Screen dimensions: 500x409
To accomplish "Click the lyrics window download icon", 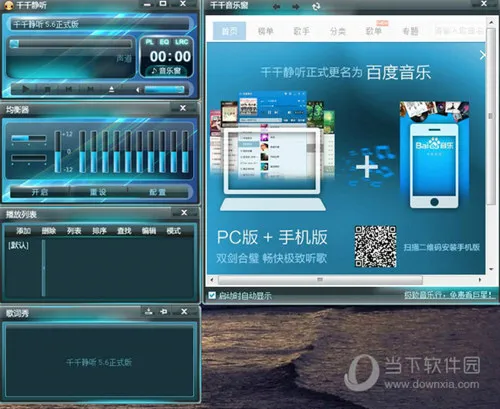I will click(x=149, y=312).
